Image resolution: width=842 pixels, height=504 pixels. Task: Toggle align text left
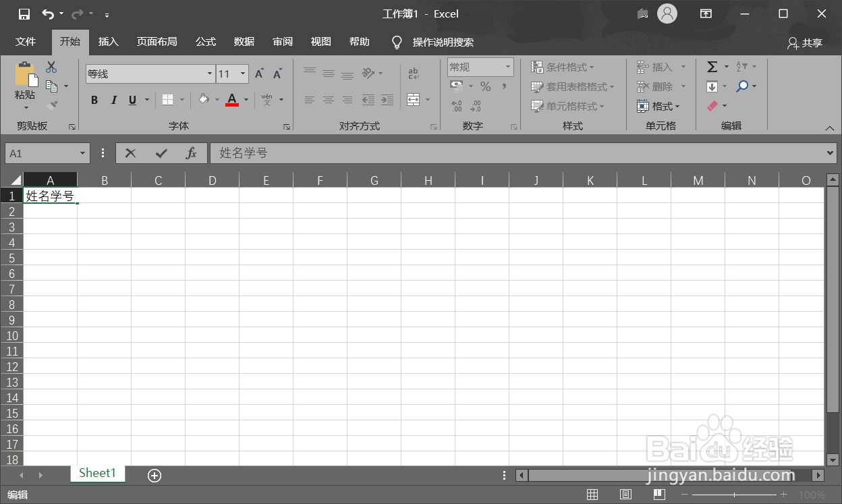coord(310,100)
